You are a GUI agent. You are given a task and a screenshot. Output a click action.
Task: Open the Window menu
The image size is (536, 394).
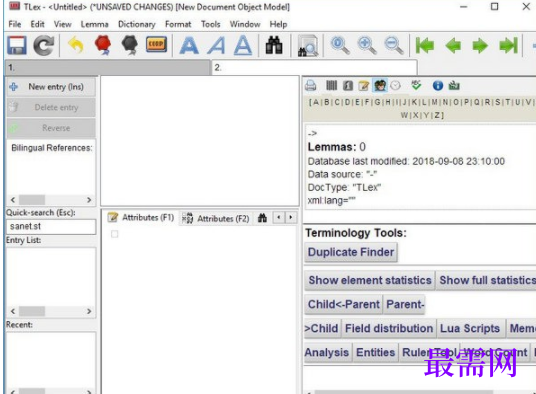pyautogui.click(x=245, y=24)
